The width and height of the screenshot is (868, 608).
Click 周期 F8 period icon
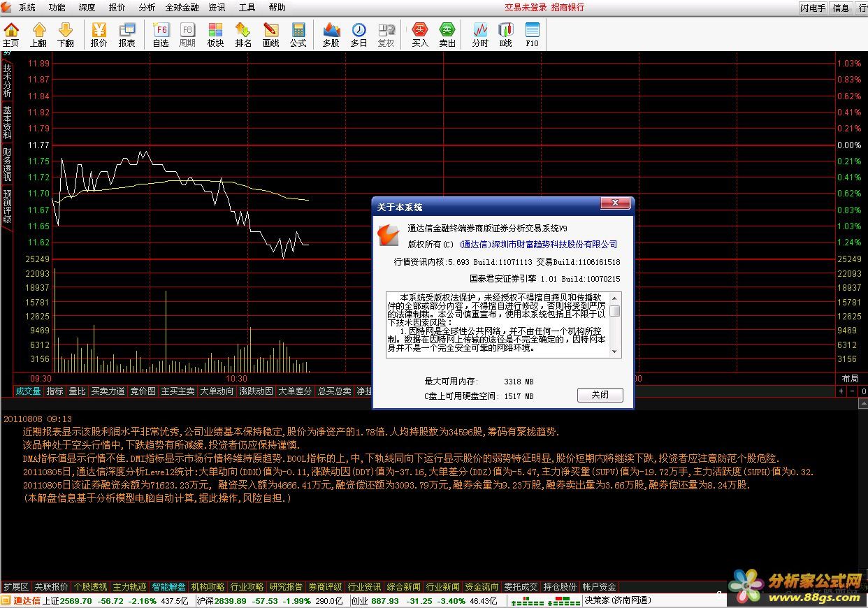coord(187,35)
